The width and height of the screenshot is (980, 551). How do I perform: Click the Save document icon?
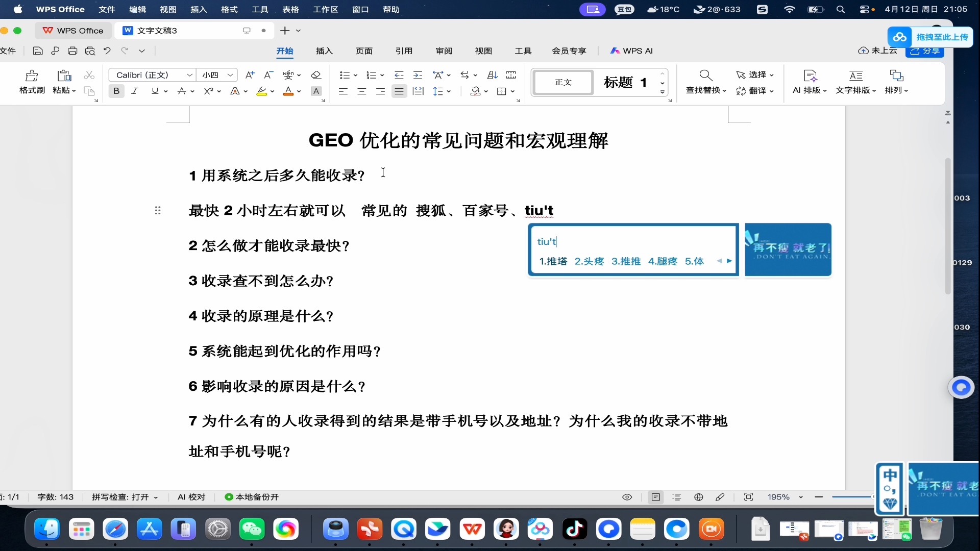(x=37, y=51)
